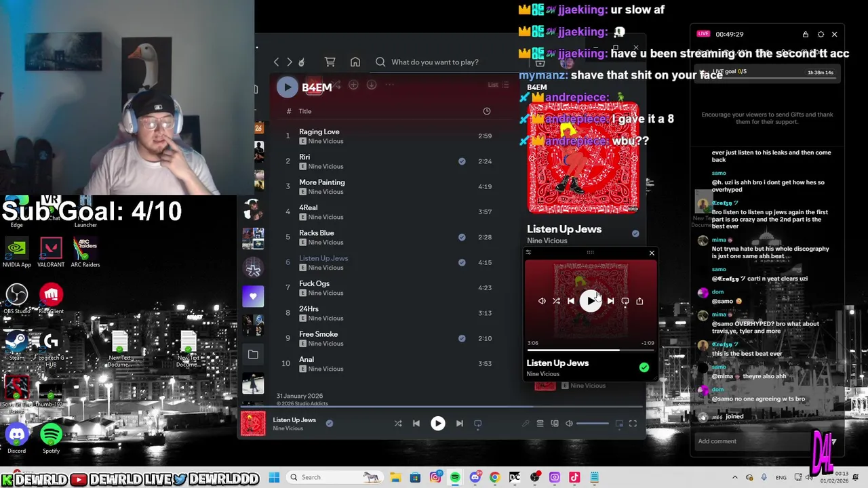
Task: Open the List view dropdown
Action: 498,85
